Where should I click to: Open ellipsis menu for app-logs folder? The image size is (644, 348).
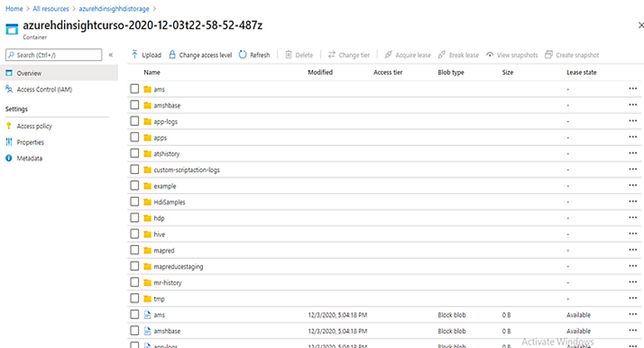(633, 121)
